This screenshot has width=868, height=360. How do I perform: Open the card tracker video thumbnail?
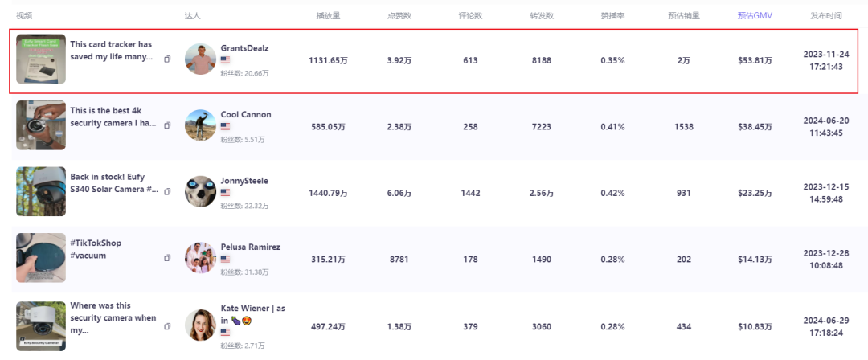point(41,59)
